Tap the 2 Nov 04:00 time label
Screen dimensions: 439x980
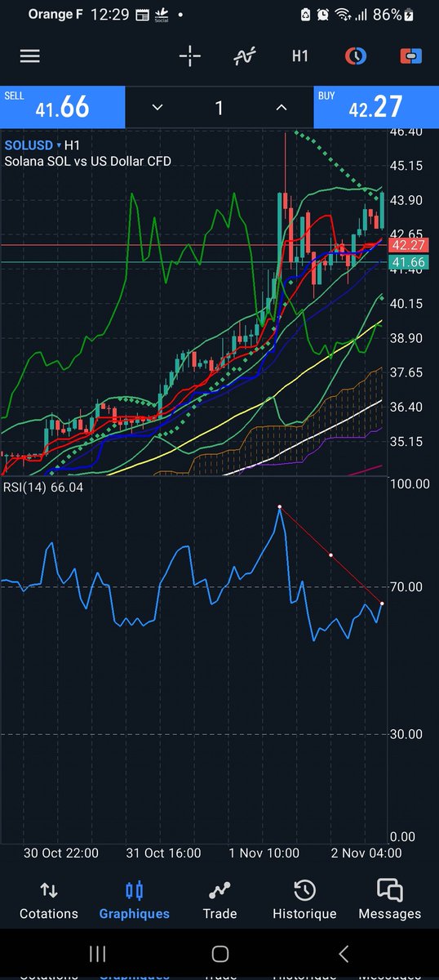click(x=366, y=853)
